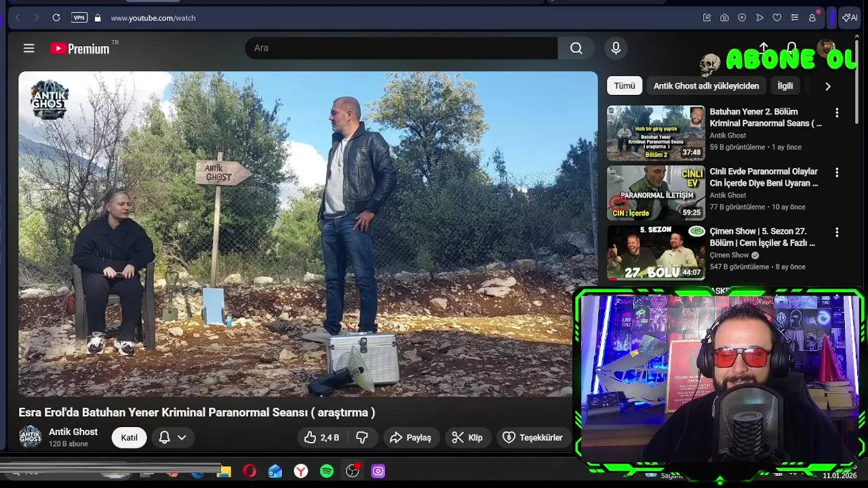
Task: Click the Katıl join button
Action: coord(129,438)
